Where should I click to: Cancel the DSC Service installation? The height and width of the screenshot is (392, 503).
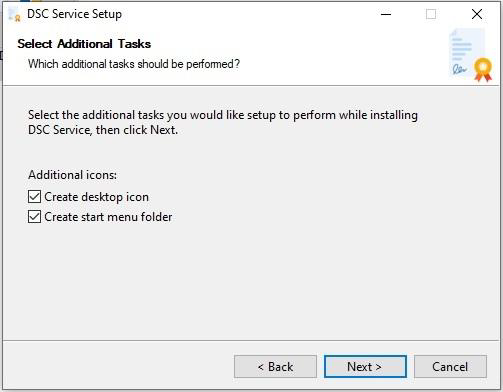pyautogui.click(x=450, y=366)
